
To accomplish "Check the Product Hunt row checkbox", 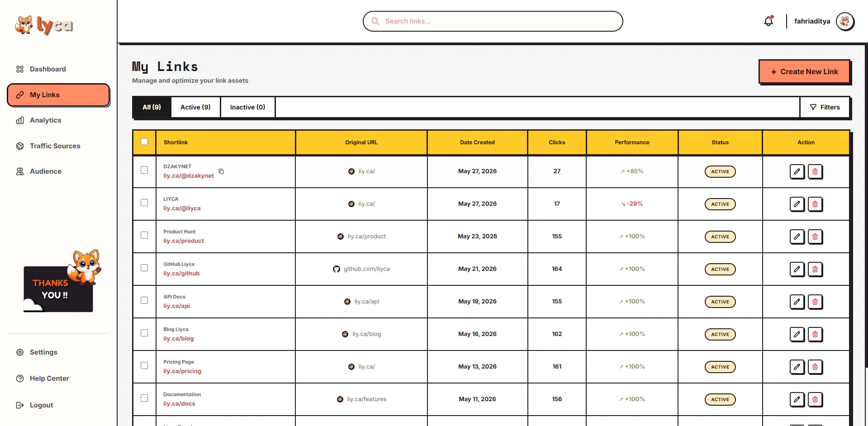I will coord(144,235).
